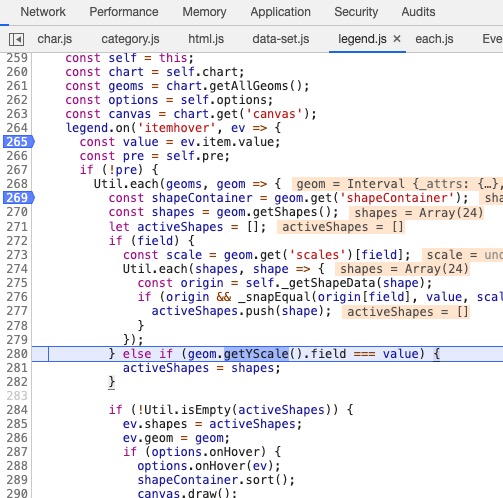Set a breakpoint on line 259
This screenshot has height=498, width=503.
(17, 58)
